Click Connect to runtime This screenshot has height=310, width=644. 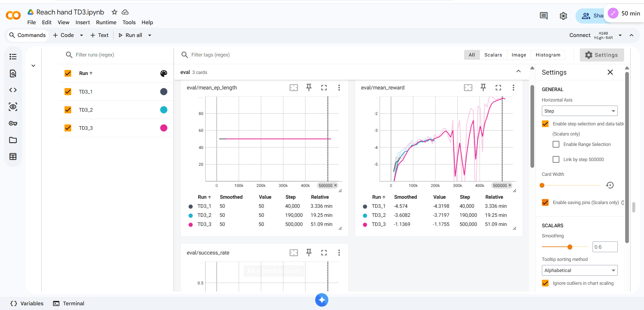(x=579, y=35)
